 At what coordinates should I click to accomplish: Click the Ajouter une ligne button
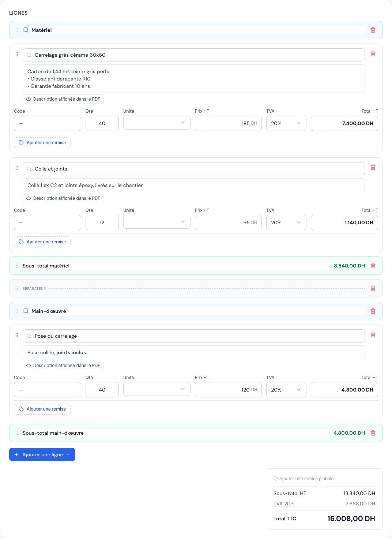[x=42, y=454]
